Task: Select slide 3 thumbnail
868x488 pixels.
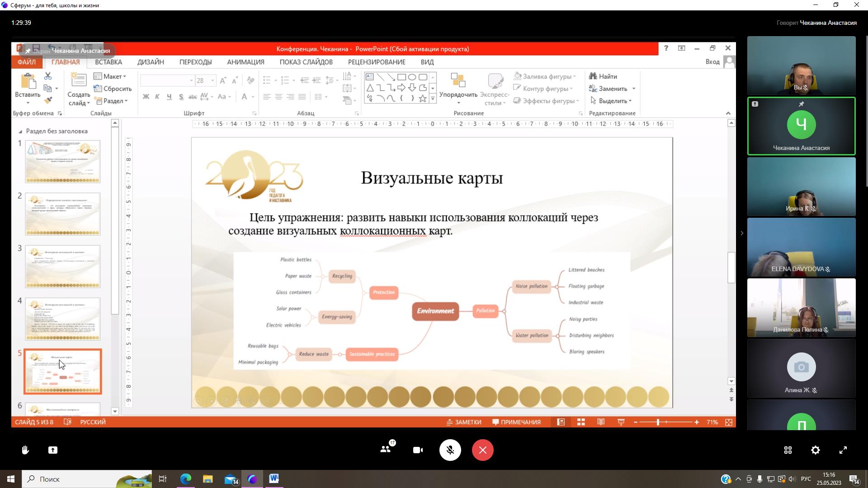Action: coord(62,266)
